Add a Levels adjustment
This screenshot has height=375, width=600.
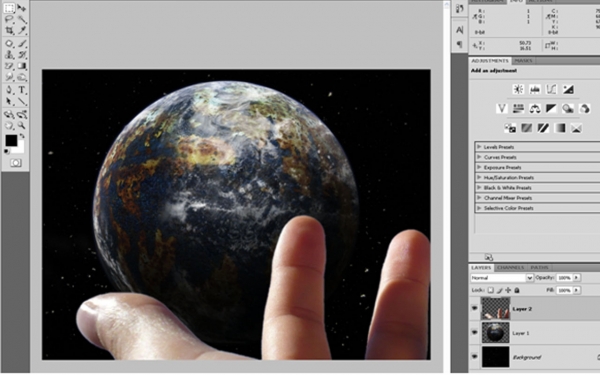(x=535, y=90)
